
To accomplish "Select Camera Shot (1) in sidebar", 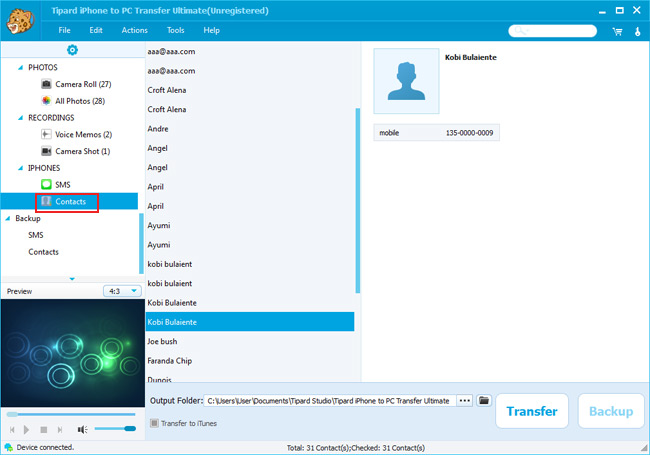I will 82,151.
